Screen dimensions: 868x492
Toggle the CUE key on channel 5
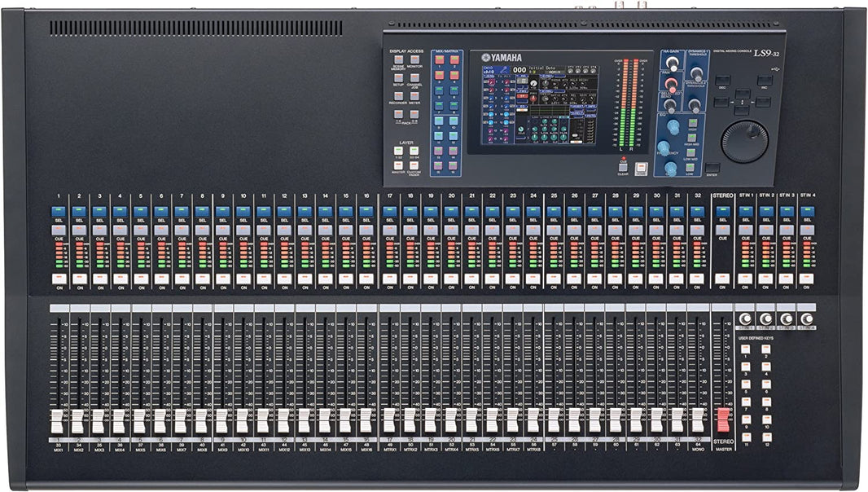[141, 229]
